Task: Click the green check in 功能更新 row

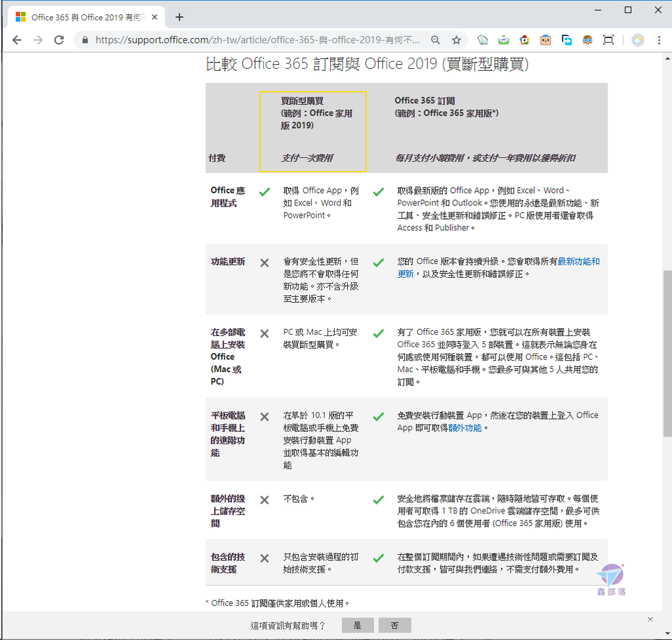Action: click(379, 263)
